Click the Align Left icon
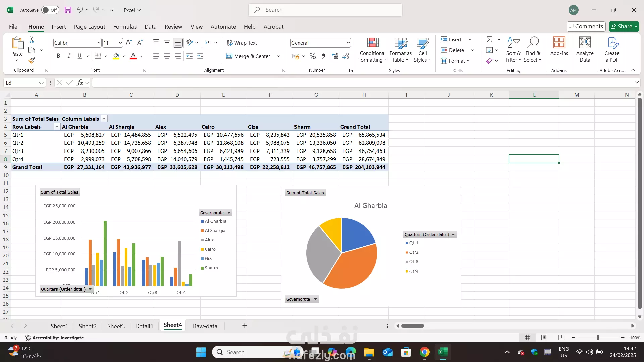The height and width of the screenshot is (362, 644). [156, 56]
